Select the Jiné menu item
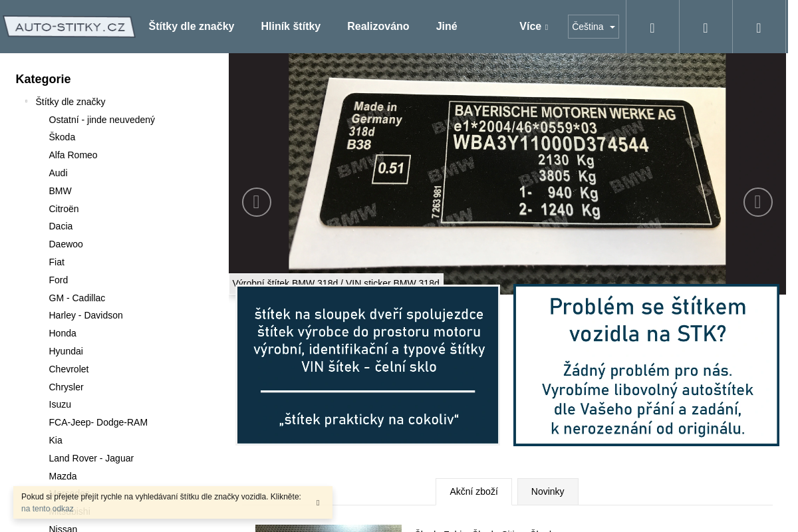This screenshot has width=798, height=532. pos(446,27)
